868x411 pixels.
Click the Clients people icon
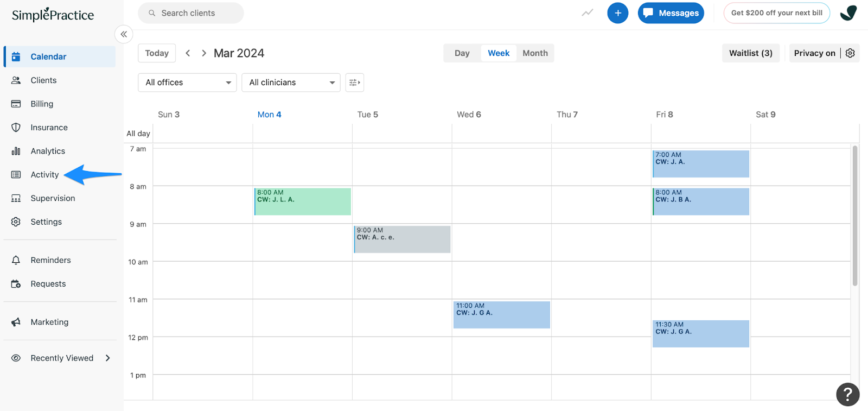click(x=16, y=80)
